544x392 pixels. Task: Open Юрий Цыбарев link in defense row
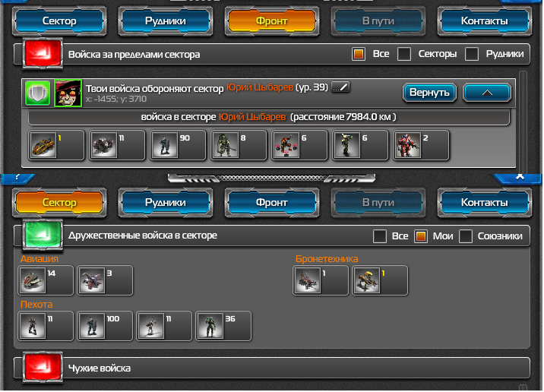[260, 87]
